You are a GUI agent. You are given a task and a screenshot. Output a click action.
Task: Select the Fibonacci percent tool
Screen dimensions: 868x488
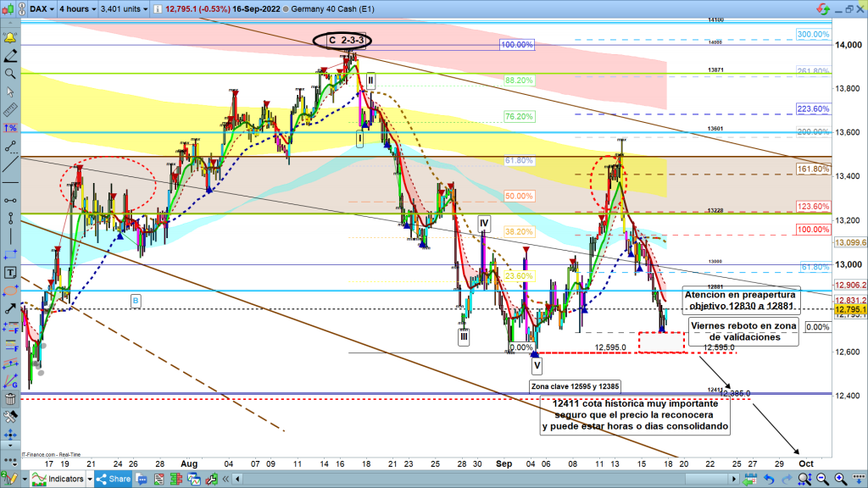pos(10,128)
